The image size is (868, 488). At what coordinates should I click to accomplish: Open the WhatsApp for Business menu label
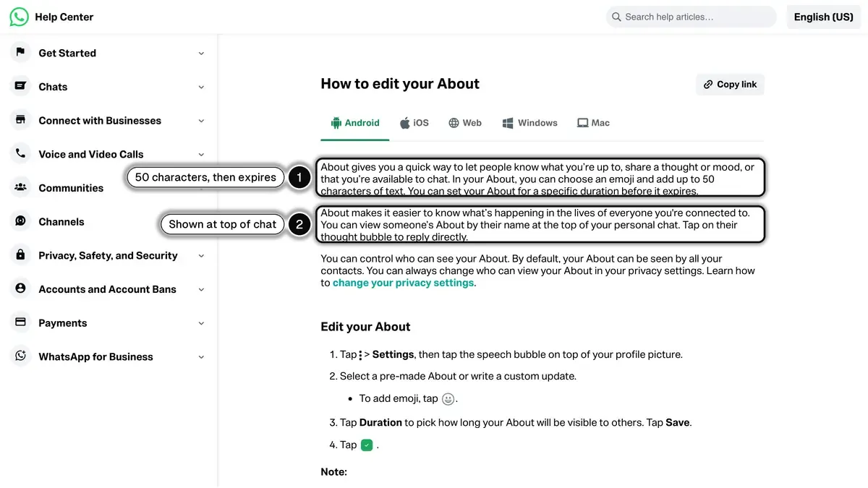(x=95, y=356)
